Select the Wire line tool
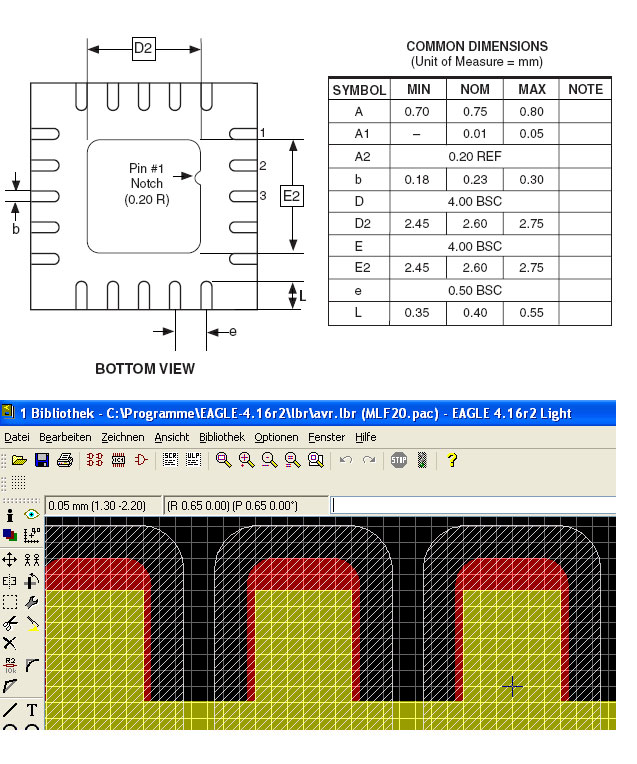The height and width of the screenshot is (764, 637). [10, 710]
